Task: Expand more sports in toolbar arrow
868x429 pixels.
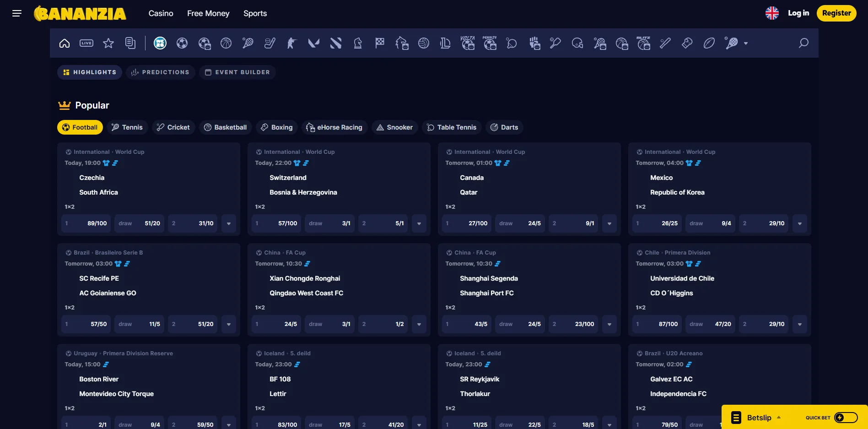Action: point(746,43)
